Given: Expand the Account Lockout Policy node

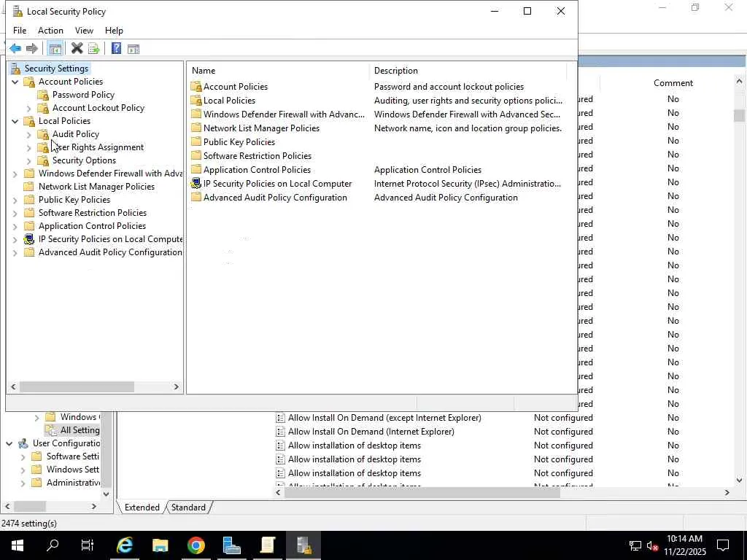Looking at the screenshot, I should (29, 108).
